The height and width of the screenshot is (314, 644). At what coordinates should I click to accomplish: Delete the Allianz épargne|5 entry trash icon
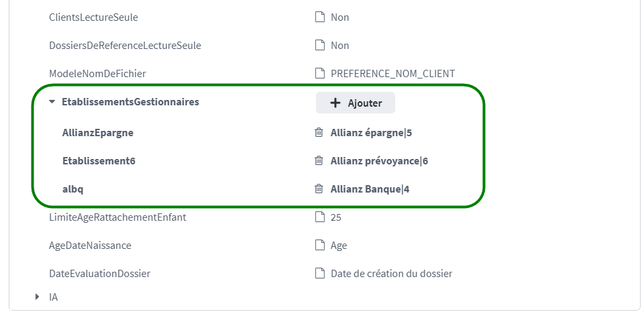click(x=319, y=133)
